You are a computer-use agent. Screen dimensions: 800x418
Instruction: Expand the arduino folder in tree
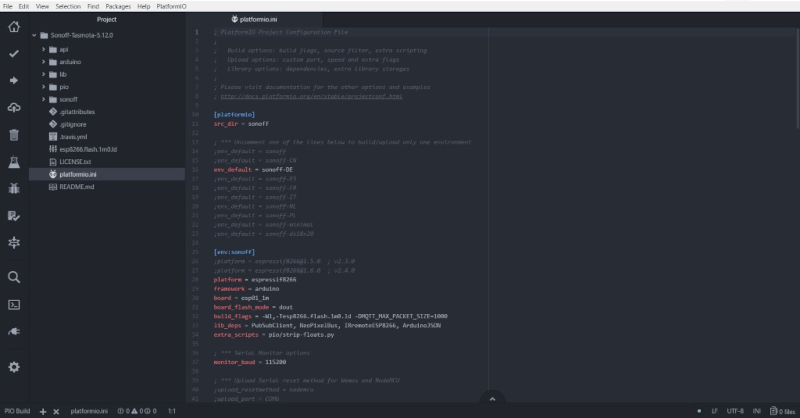[x=68, y=61]
